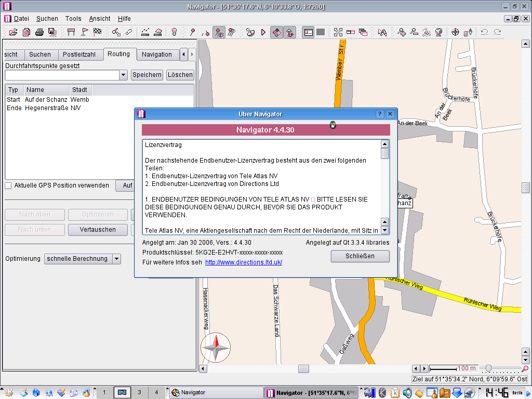532x399 pixels.
Task: Expand the Durchfahrtspunkte gesetzt dropdown arrow
Action: pos(123,75)
